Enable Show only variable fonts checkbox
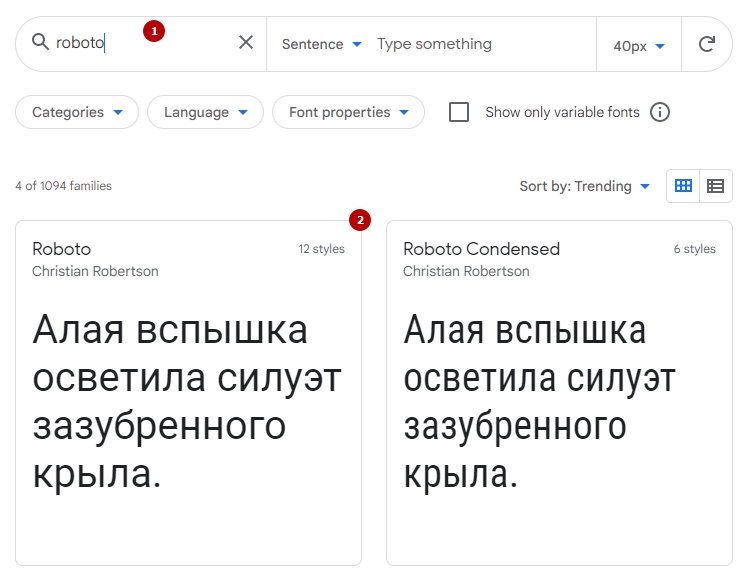The width and height of the screenshot is (740, 582). [x=459, y=112]
